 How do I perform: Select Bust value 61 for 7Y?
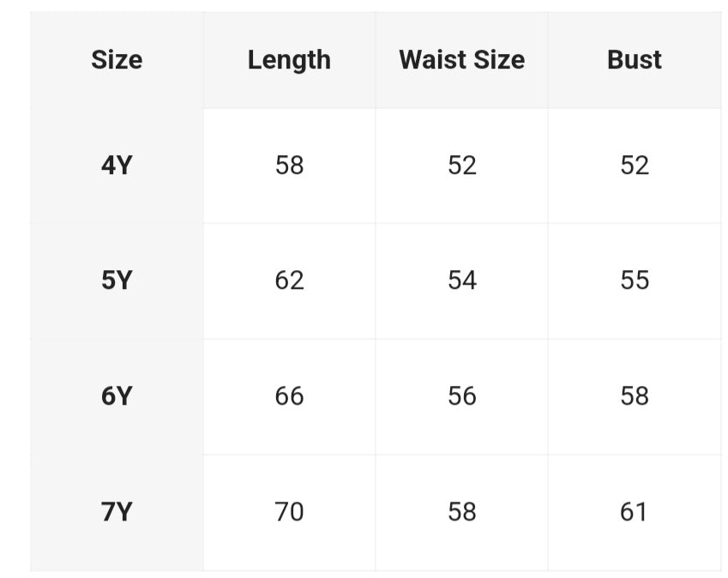coord(635,512)
